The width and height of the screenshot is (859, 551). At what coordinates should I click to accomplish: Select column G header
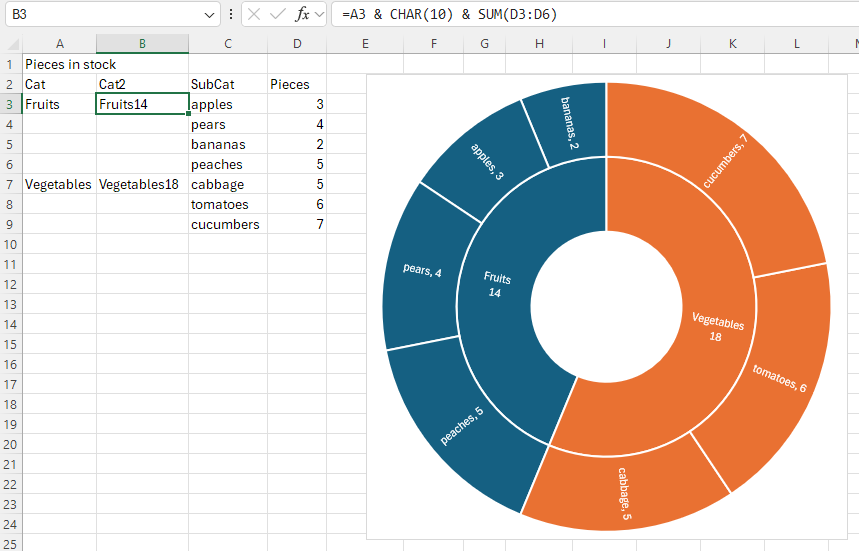tap(484, 44)
